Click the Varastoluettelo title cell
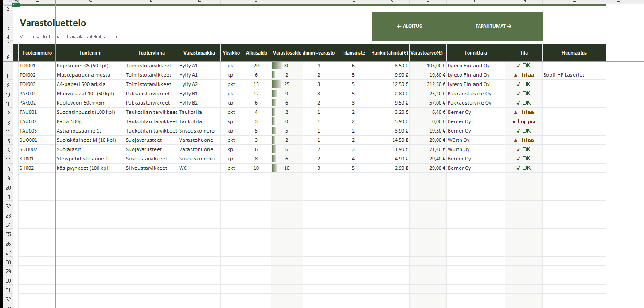Screen dimensions: 644x308 point(53,23)
